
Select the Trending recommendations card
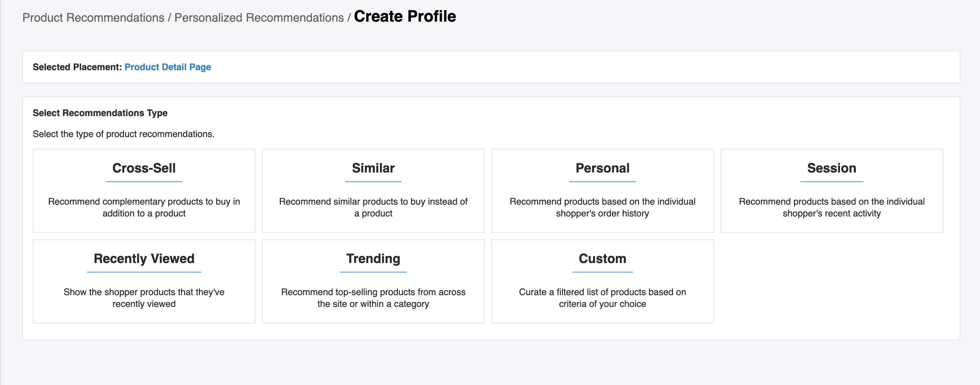pyautogui.click(x=373, y=281)
